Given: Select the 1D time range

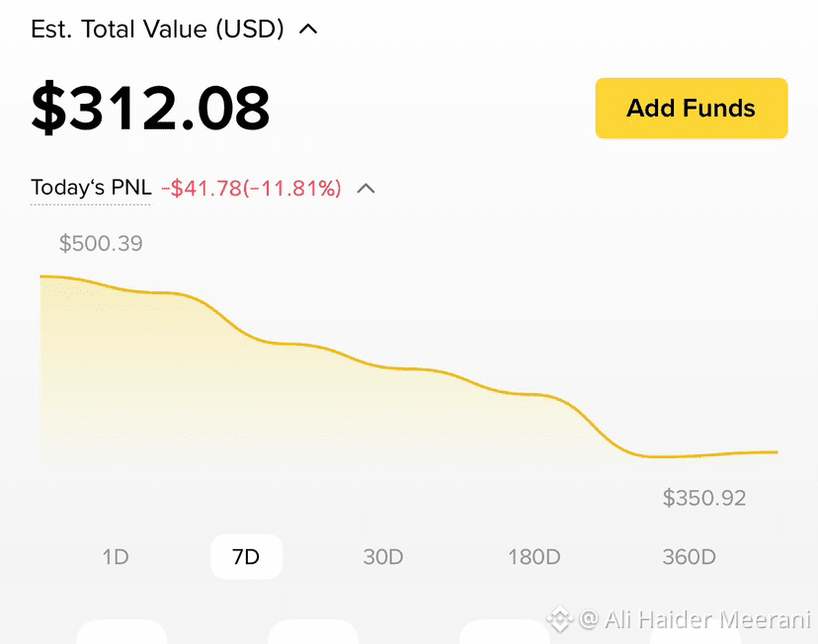Looking at the screenshot, I should [116, 557].
